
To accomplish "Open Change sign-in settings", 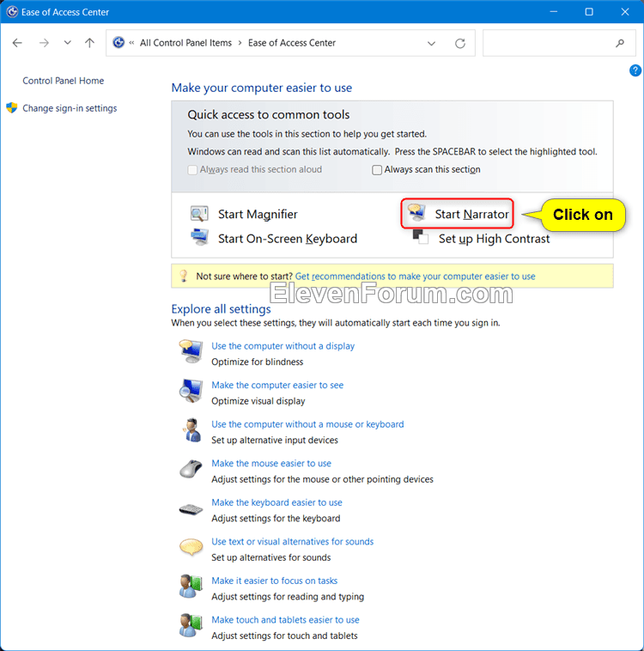I will [70, 108].
